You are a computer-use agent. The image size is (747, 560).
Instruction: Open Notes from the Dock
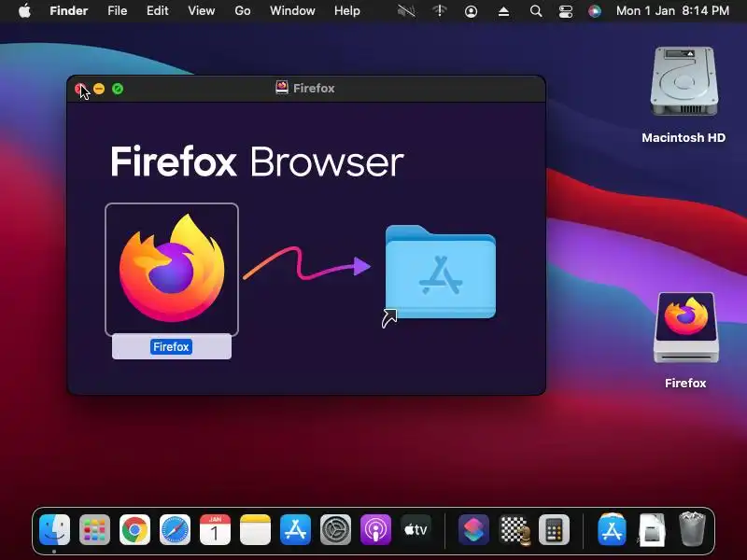[255, 529]
